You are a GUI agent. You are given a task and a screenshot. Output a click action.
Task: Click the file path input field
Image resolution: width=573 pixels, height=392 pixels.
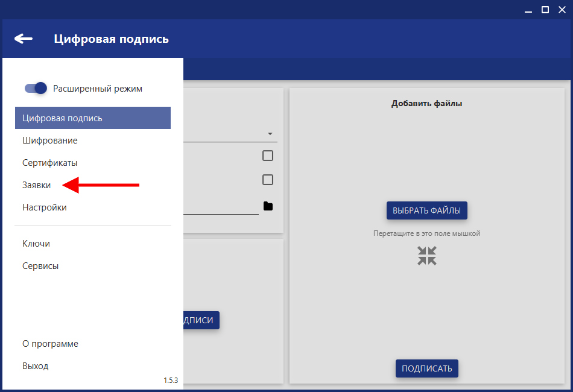pos(221,207)
